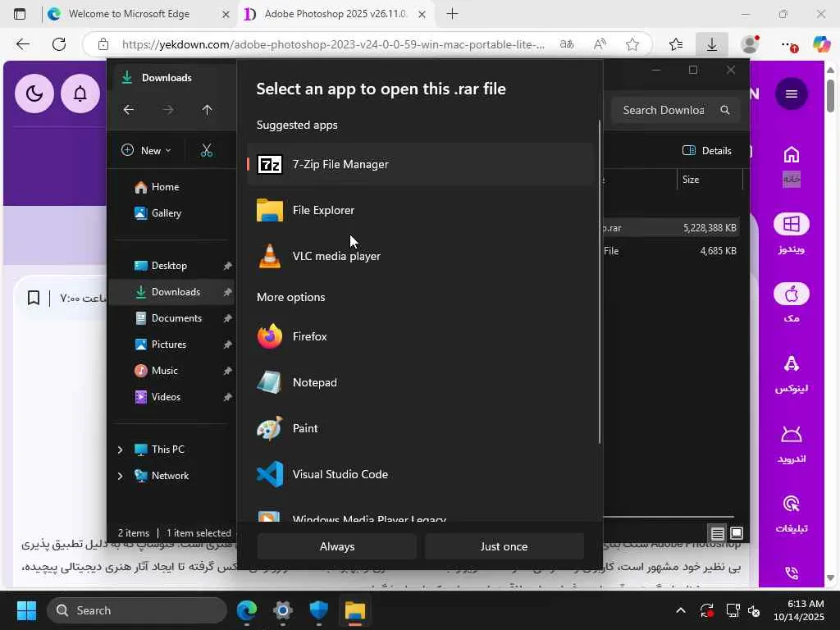Select File Explorer in suggested apps

pyautogui.click(x=421, y=211)
